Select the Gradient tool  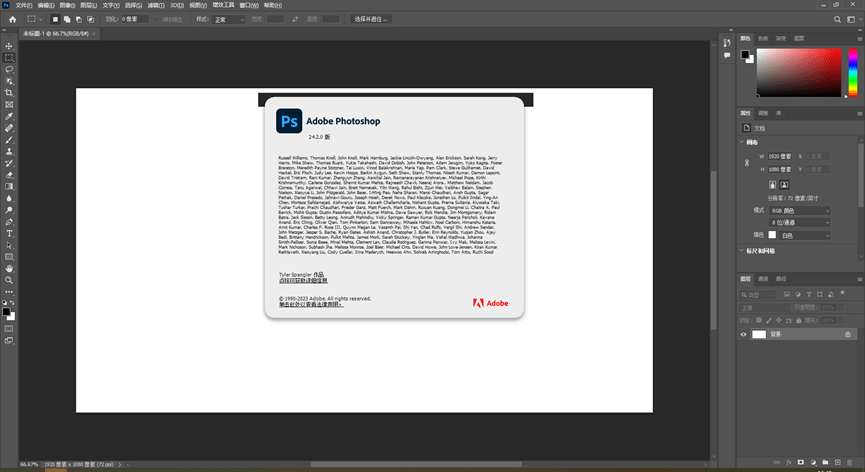[9, 186]
